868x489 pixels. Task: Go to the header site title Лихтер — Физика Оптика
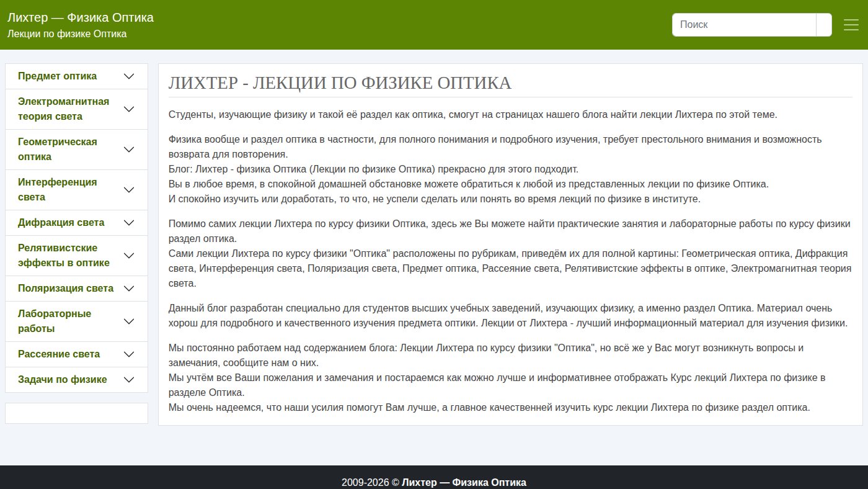[81, 17]
